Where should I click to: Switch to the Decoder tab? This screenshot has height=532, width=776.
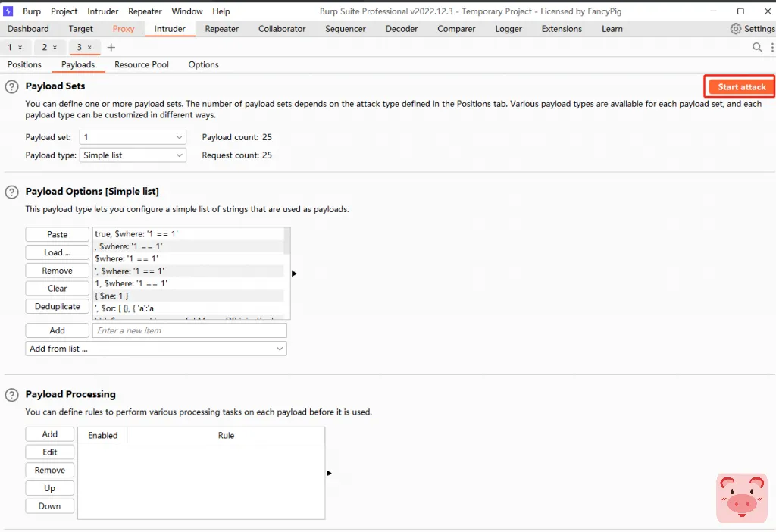(402, 29)
